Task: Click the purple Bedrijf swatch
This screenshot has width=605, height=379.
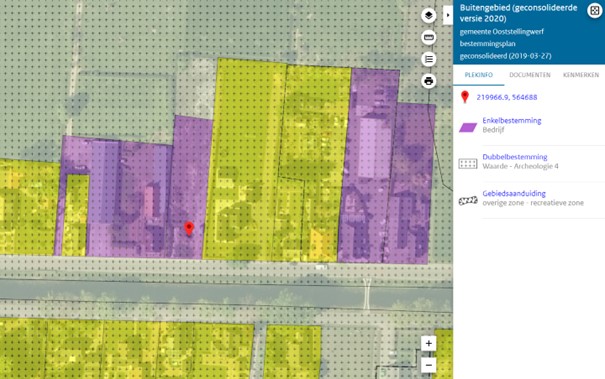Action: point(468,127)
